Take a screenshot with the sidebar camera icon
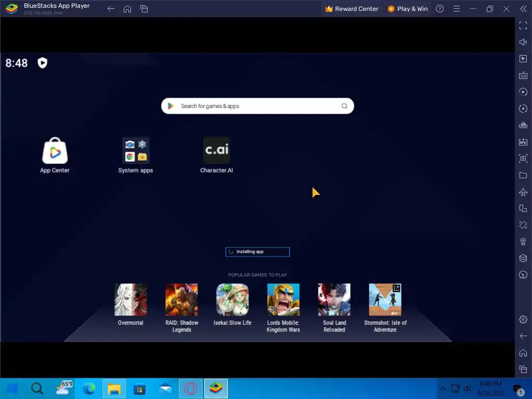Screen dimensions: 532x399 tap(523, 158)
